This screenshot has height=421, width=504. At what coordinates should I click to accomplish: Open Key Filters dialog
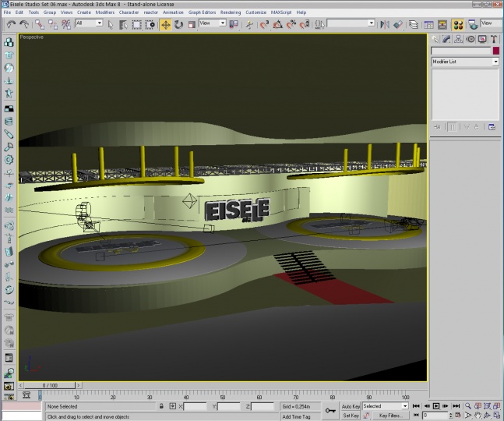pyautogui.click(x=390, y=416)
